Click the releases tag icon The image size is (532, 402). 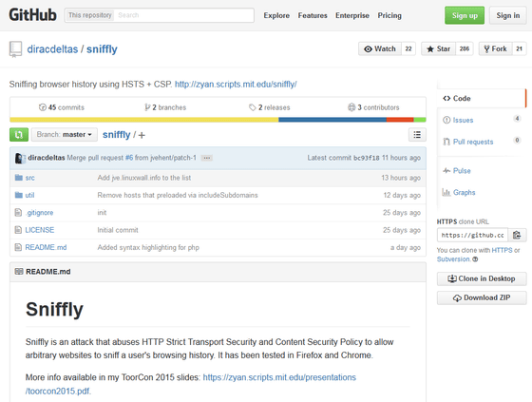click(252, 107)
